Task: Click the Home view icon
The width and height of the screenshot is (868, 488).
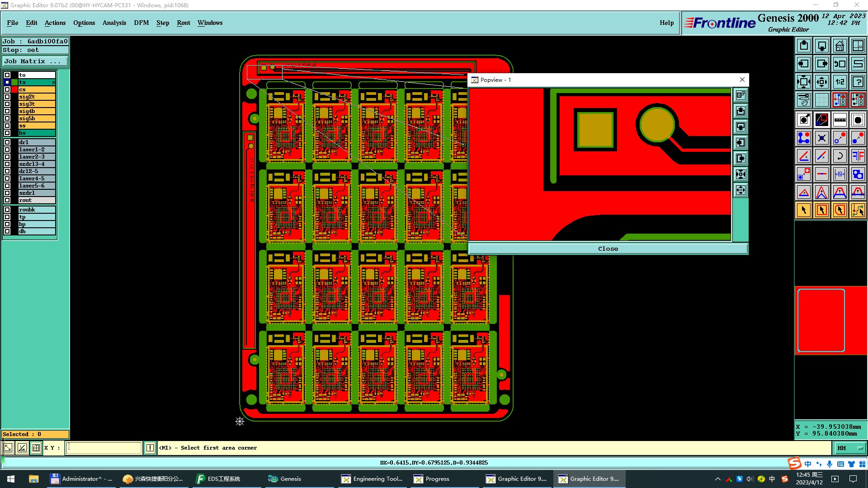Action: (840, 46)
